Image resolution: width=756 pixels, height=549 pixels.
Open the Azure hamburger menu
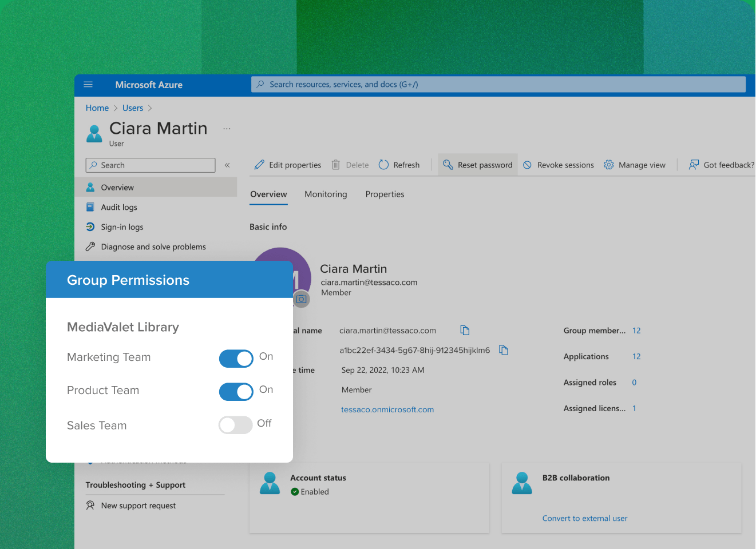[88, 85]
